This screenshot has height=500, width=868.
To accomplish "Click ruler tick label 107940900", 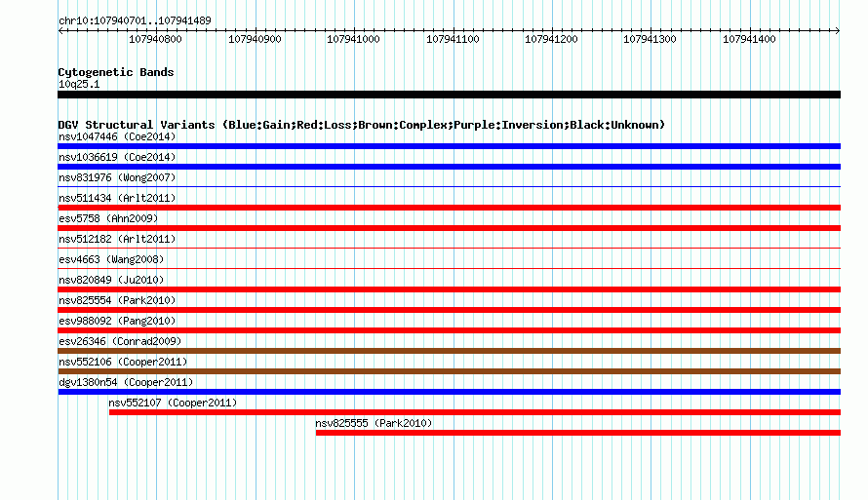I will (255, 39).
